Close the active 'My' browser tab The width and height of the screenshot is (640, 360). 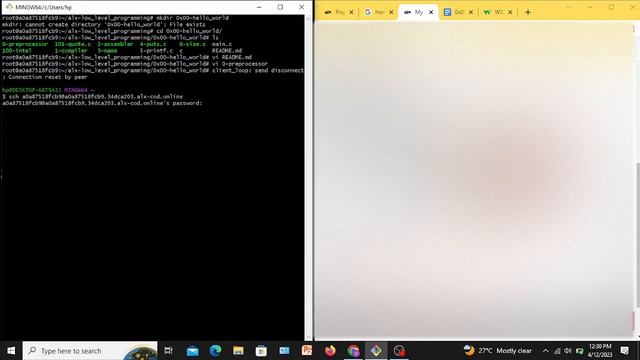coord(431,12)
